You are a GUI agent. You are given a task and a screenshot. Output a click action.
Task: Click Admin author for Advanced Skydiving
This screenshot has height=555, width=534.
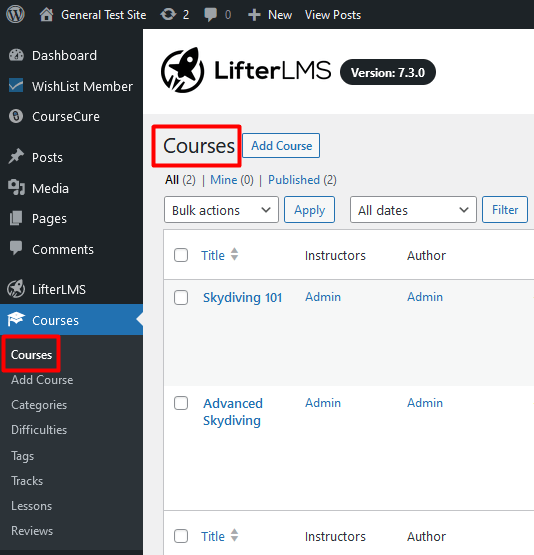(425, 402)
